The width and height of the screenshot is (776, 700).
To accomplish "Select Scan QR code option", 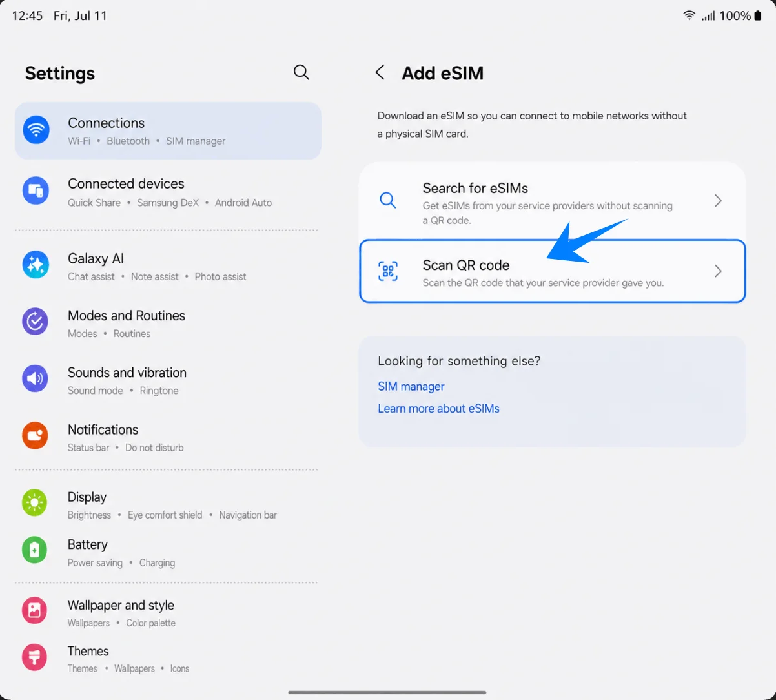I will pyautogui.click(x=553, y=271).
